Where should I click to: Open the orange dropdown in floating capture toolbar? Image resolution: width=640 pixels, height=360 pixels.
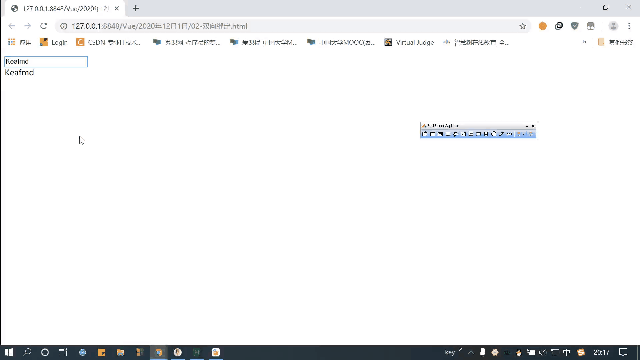coord(521,134)
